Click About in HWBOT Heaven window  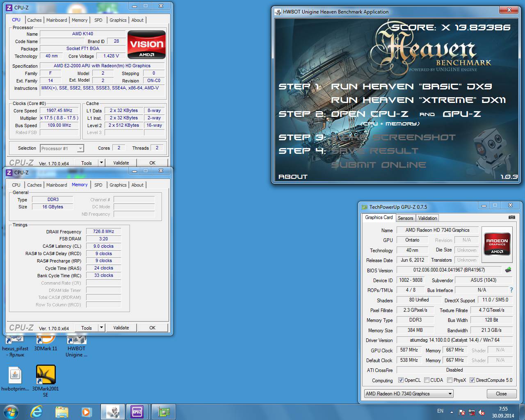[293, 177]
